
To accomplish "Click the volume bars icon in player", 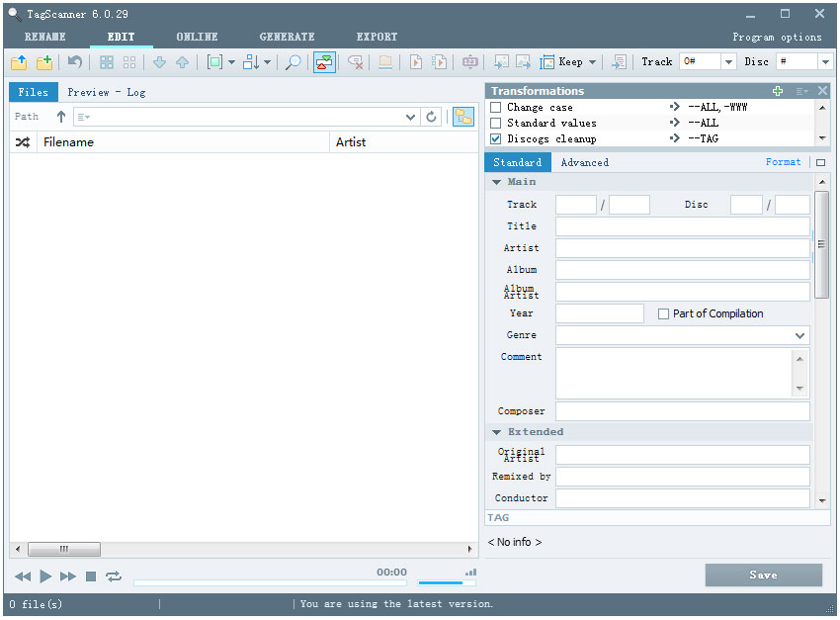I will point(470,573).
